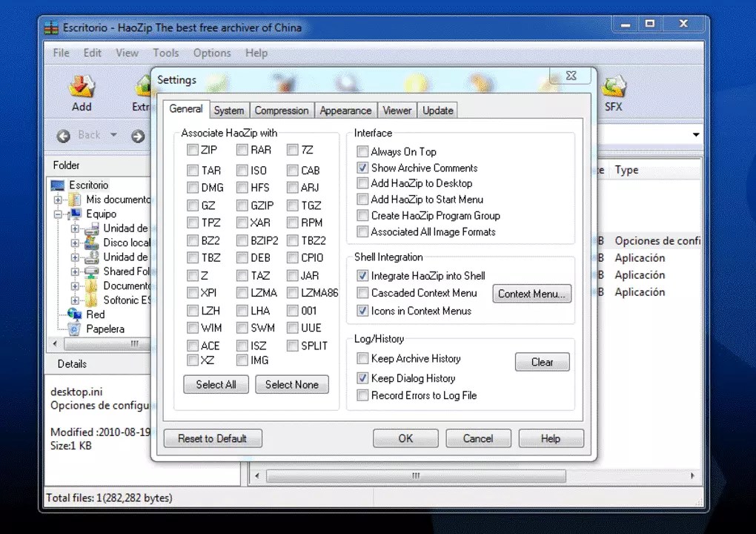Select the Shared Folders drive icon
The height and width of the screenshot is (534, 756).
[92, 271]
